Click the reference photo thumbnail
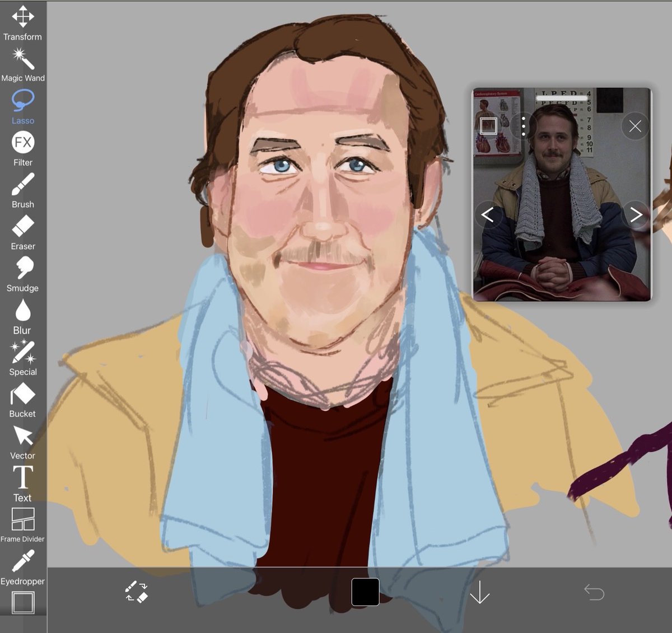The width and height of the screenshot is (672, 633). (562, 194)
